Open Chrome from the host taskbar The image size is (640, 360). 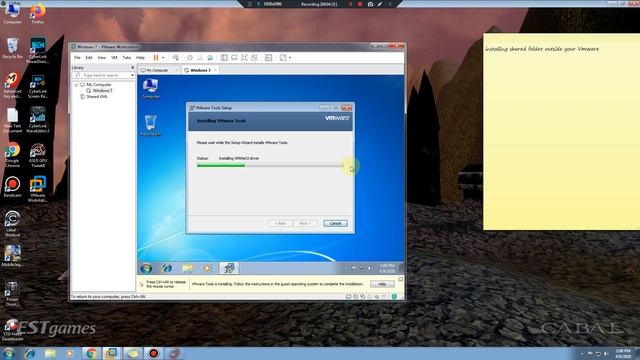[x=91, y=353]
